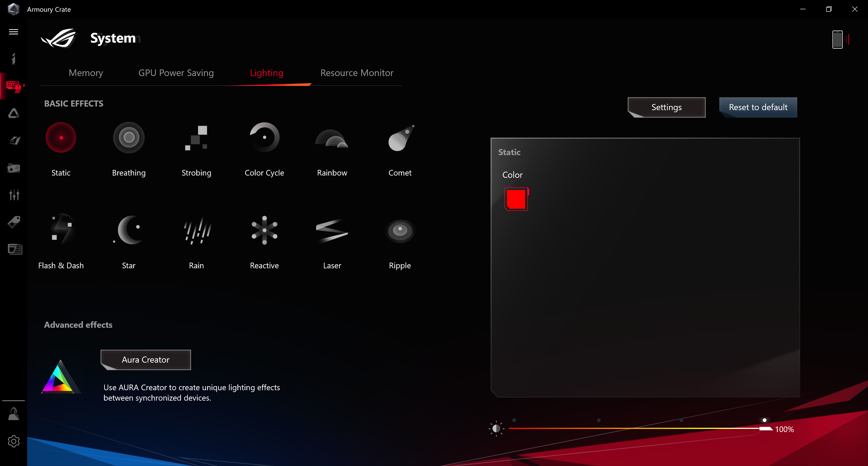The height and width of the screenshot is (466, 868).
Task: Pick the Rainbow lighting effect
Action: [x=332, y=138]
